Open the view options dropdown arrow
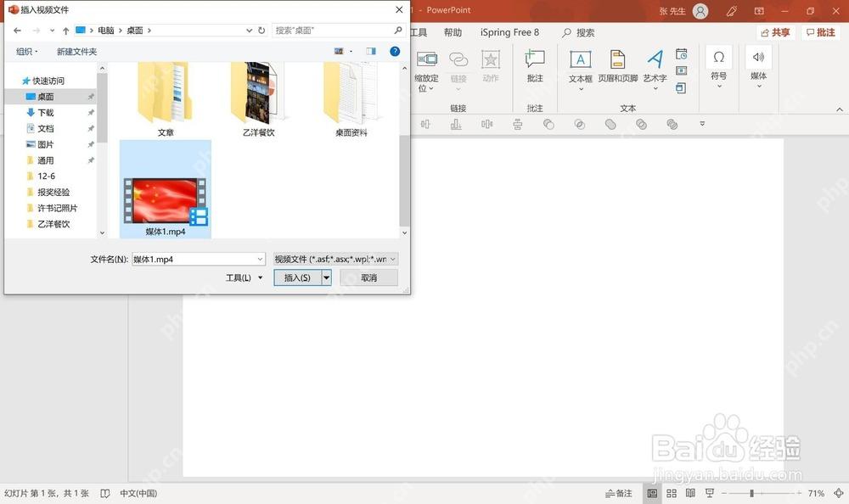The width and height of the screenshot is (849, 504). 351,52
